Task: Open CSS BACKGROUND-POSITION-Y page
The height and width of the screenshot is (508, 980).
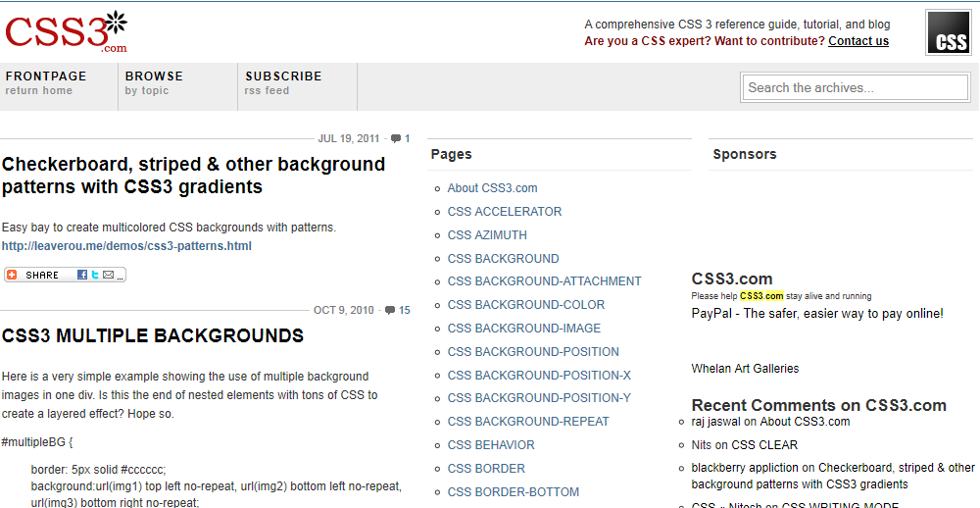Action: point(539,398)
